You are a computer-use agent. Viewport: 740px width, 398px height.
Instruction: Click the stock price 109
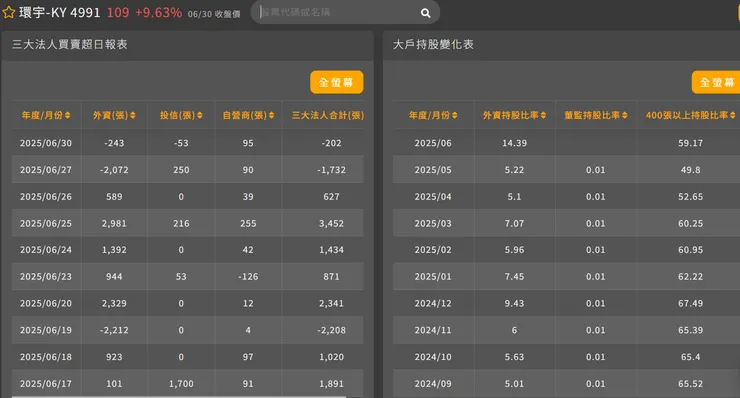[x=118, y=13]
